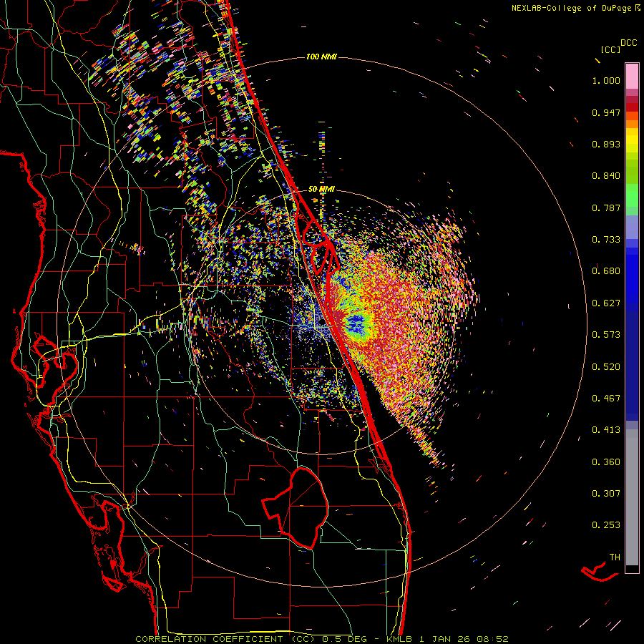Click the pink 1.000 color band
The height and width of the screenshot is (644, 644).
(x=632, y=77)
